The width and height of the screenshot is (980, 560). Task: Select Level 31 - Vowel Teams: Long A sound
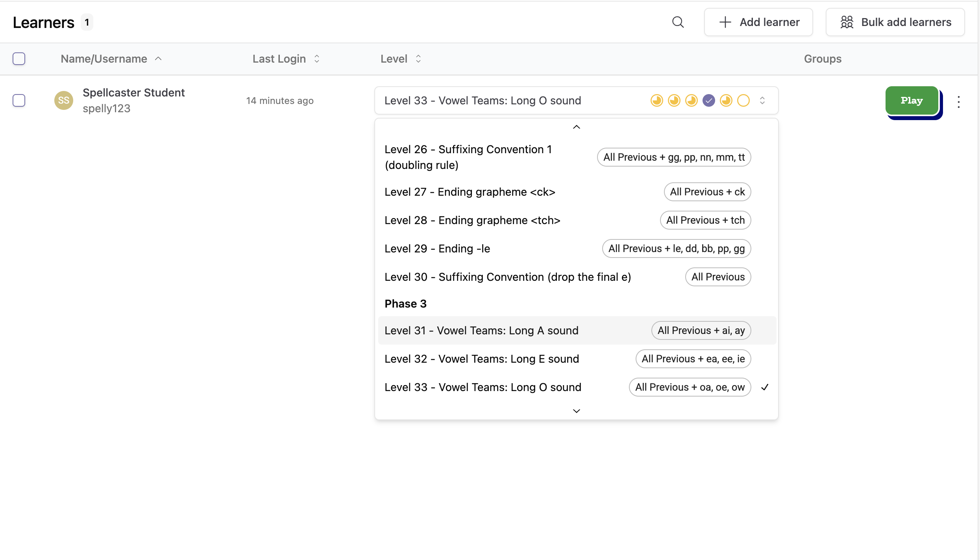click(481, 330)
